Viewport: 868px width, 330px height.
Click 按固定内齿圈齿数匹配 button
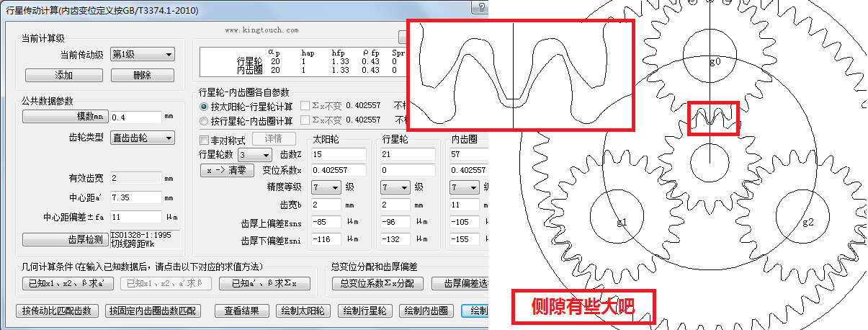[x=153, y=311]
